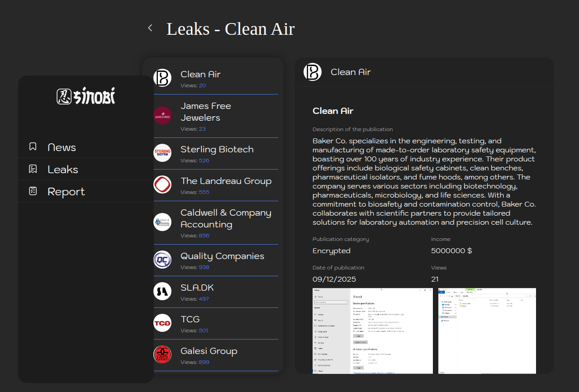Click the document icon next to Leaks

click(x=33, y=169)
